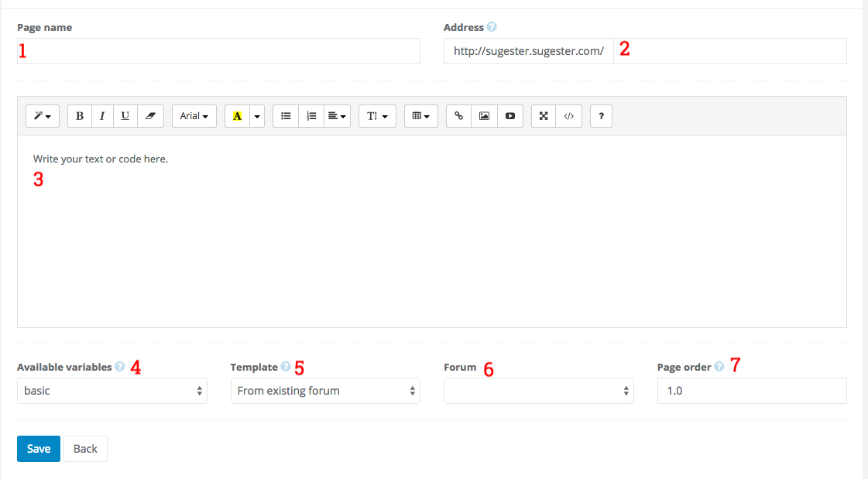Open the link insertion tool
Screen dimensions: 868x479
pos(458,115)
